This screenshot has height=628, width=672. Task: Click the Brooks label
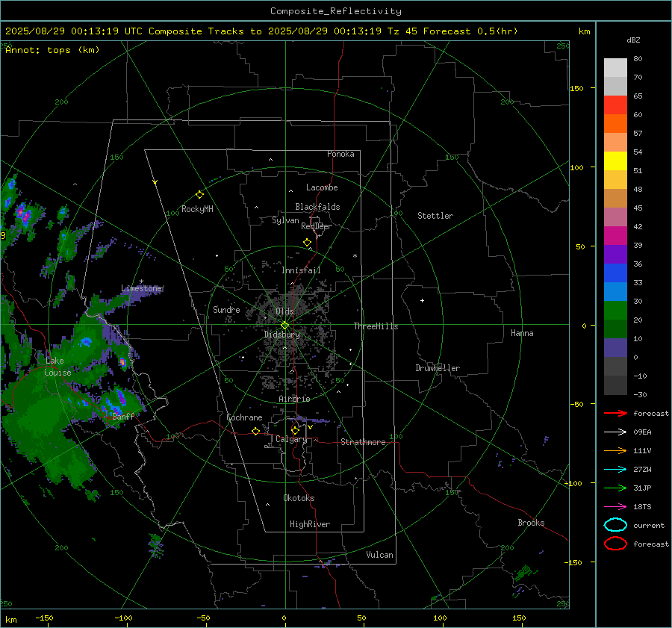531,523
